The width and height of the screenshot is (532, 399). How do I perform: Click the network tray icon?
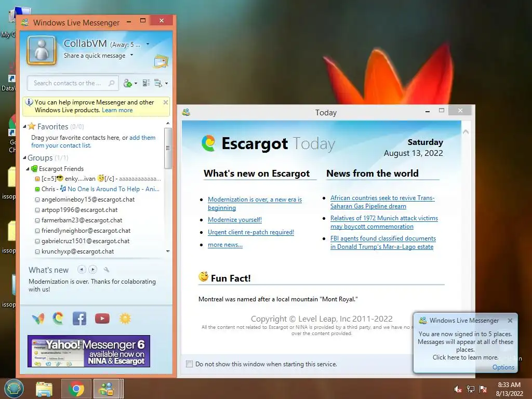[471, 389]
